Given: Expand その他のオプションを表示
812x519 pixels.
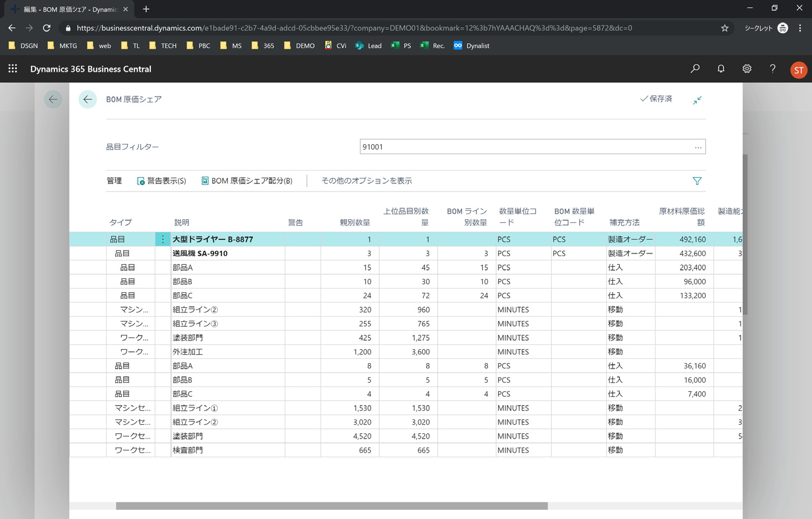Looking at the screenshot, I should coord(366,181).
